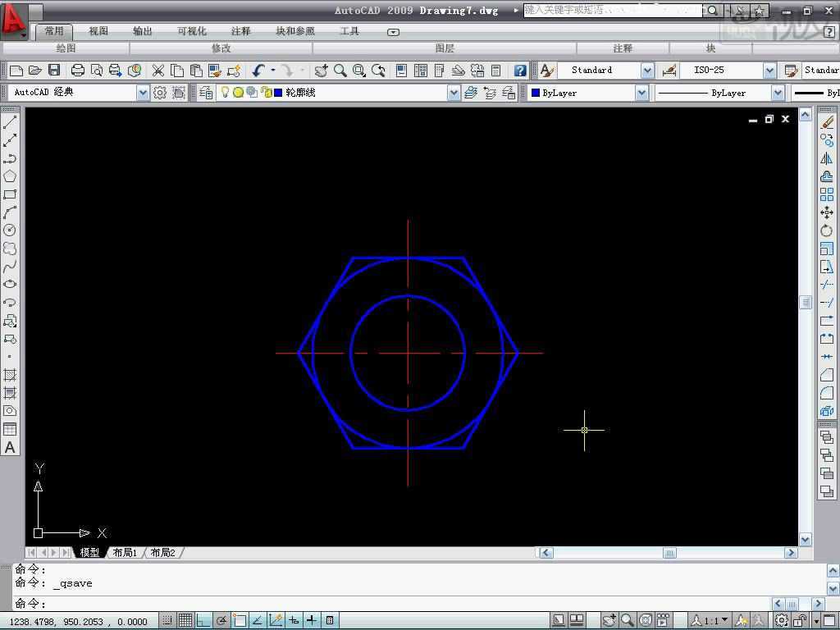Activate the Zoom Realtime magnifier
Viewport: 840px width, 630px height.
[340, 71]
